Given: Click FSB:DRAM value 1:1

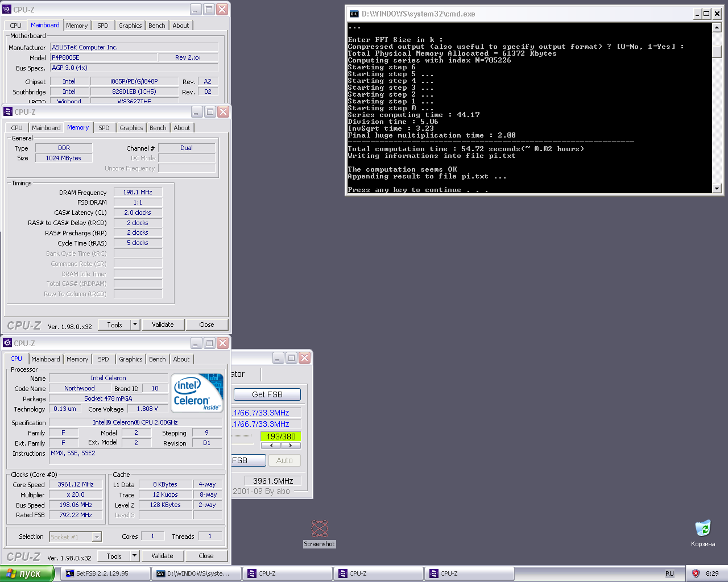Looking at the screenshot, I should (x=138, y=202).
